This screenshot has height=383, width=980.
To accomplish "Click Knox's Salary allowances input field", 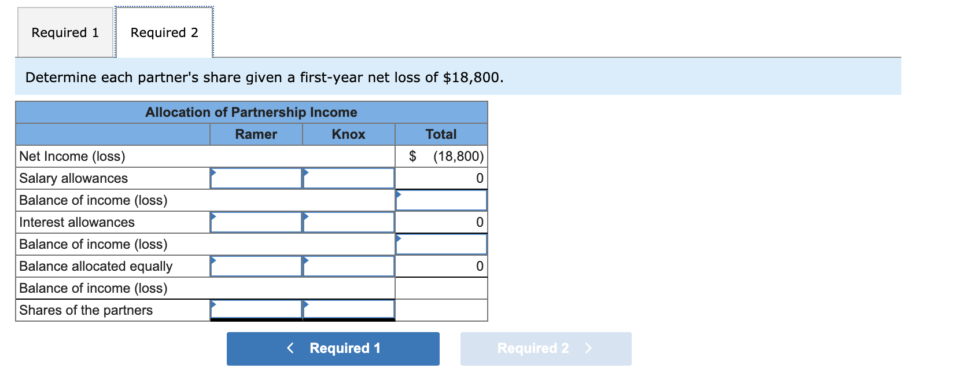I will (347, 178).
